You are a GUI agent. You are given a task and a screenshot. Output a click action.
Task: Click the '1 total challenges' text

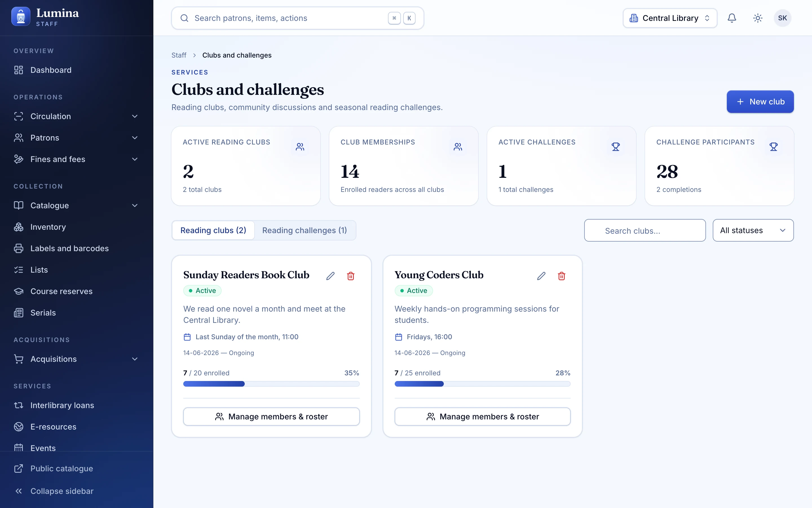pos(526,189)
